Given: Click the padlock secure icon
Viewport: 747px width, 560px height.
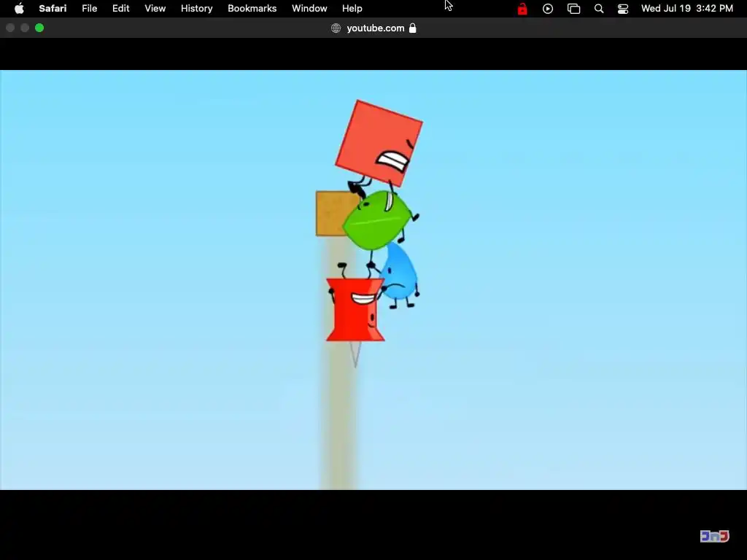Looking at the screenshot, I should coord(413,28).
